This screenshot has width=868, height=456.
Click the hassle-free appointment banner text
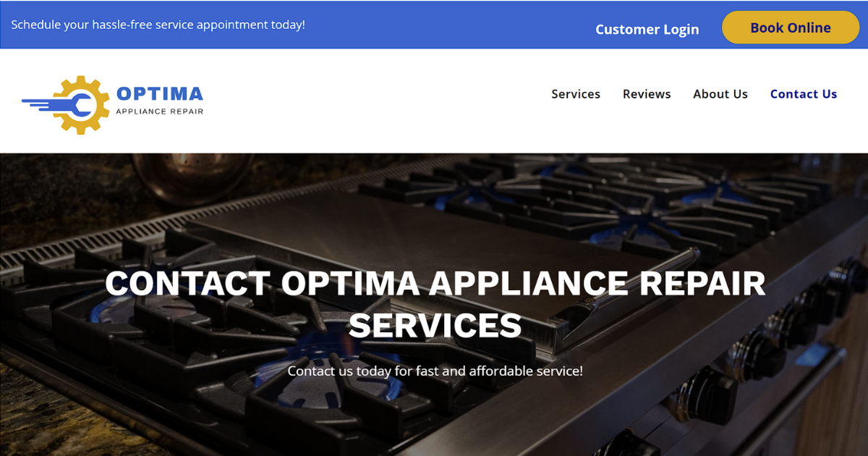point(158,24)
